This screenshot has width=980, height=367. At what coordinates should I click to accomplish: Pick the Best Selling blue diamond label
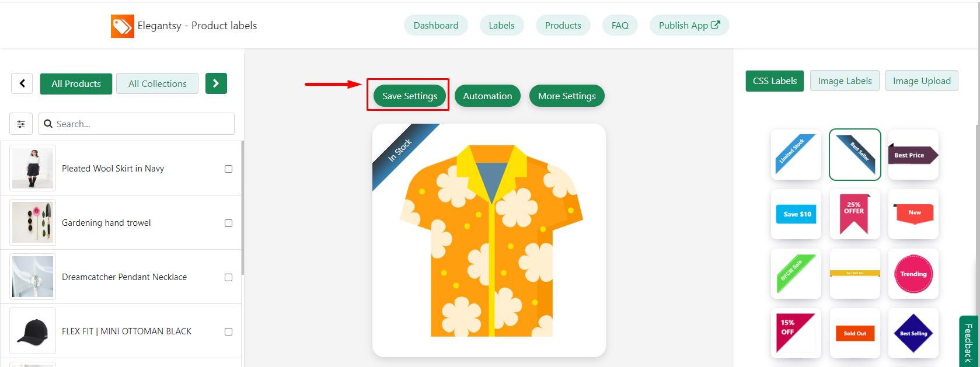tap(913, 333)
